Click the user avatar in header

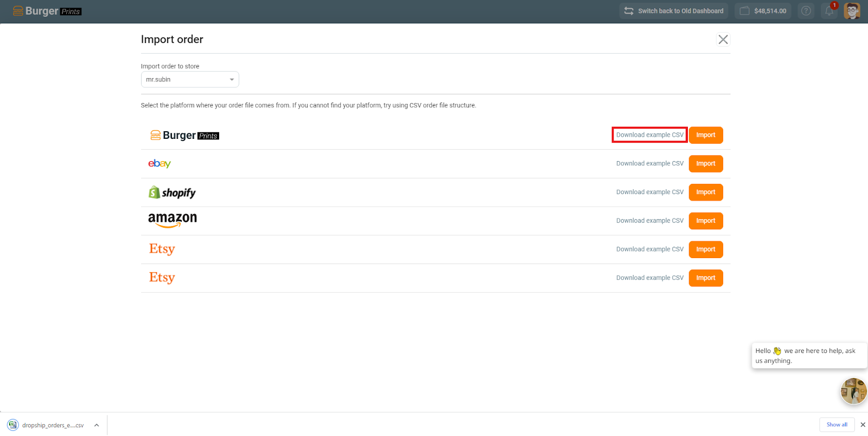[852, 11]
